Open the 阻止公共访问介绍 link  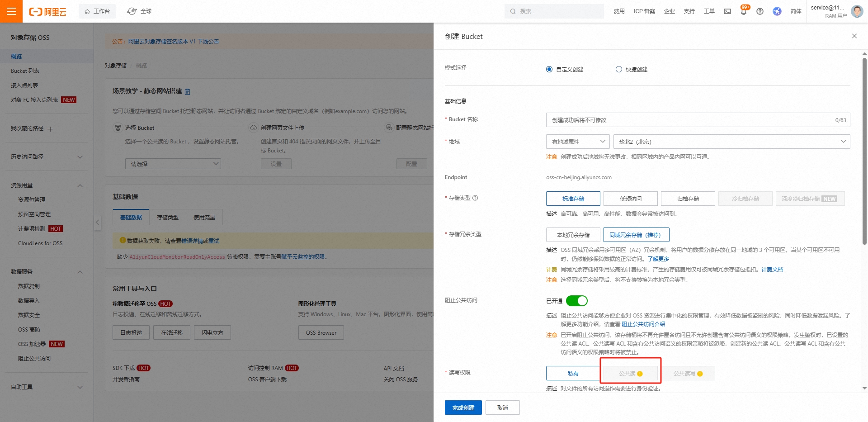click(x=644, y=324)
